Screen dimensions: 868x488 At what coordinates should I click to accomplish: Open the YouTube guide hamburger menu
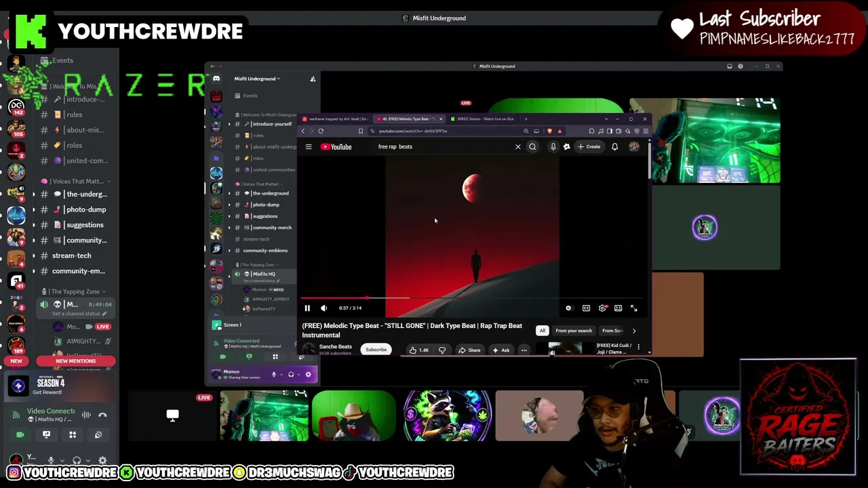(309, 147)
